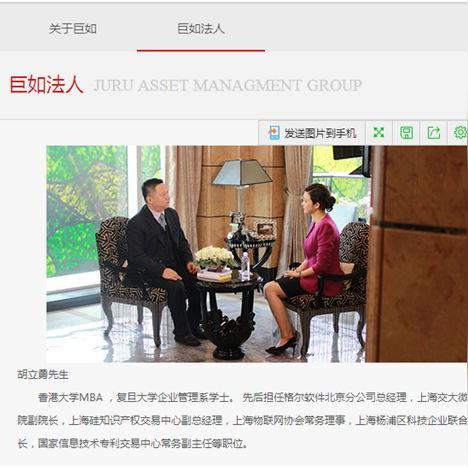Save the picture using the green floppy disk icon
This screenshot has height=468, width=468.
tap(406, 133)
